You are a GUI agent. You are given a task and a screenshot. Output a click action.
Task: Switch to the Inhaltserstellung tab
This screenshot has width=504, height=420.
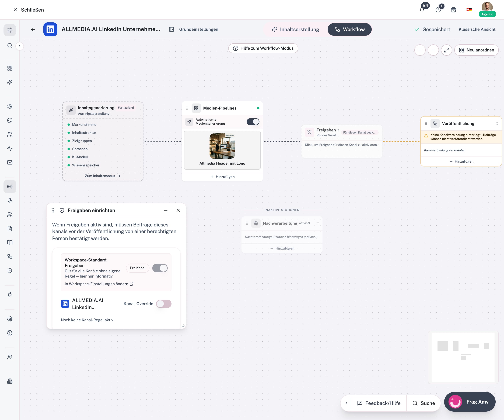click(x=295, y=29)
